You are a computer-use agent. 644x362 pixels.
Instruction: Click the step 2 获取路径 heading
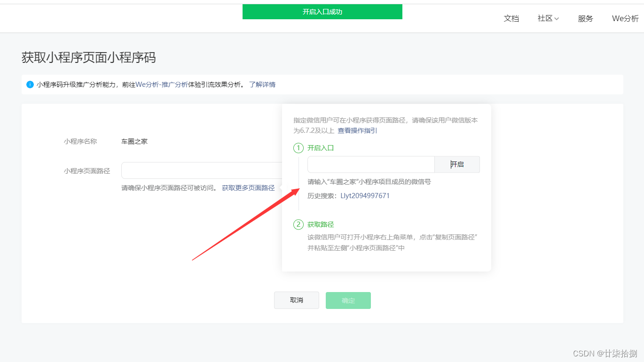tap(321, 224)
